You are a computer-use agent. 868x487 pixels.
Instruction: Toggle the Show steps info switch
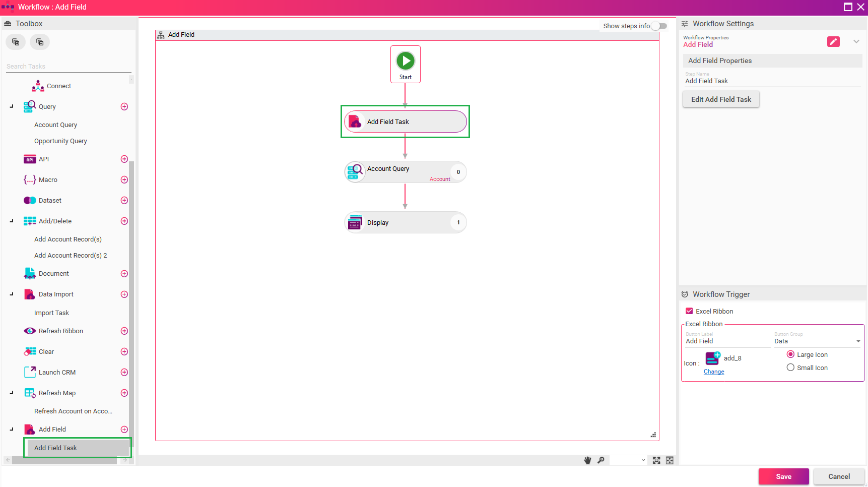tap(659, 26)
